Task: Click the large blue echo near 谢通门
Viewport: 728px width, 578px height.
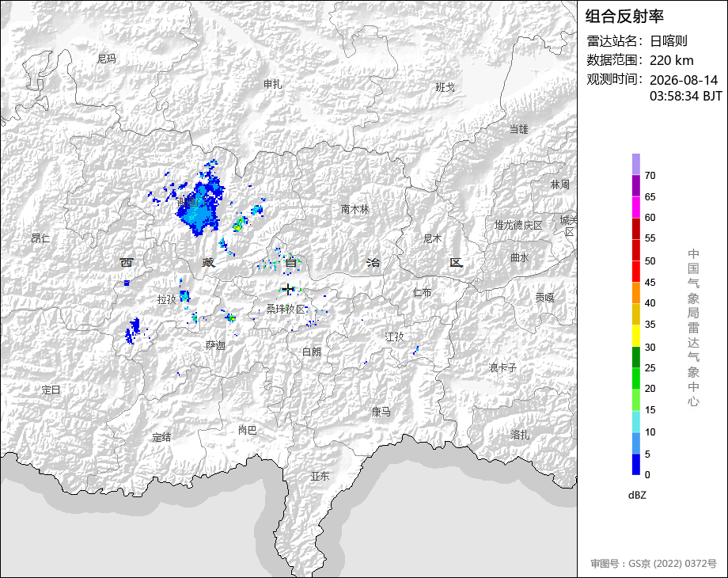Action: [x=200, y=207]
